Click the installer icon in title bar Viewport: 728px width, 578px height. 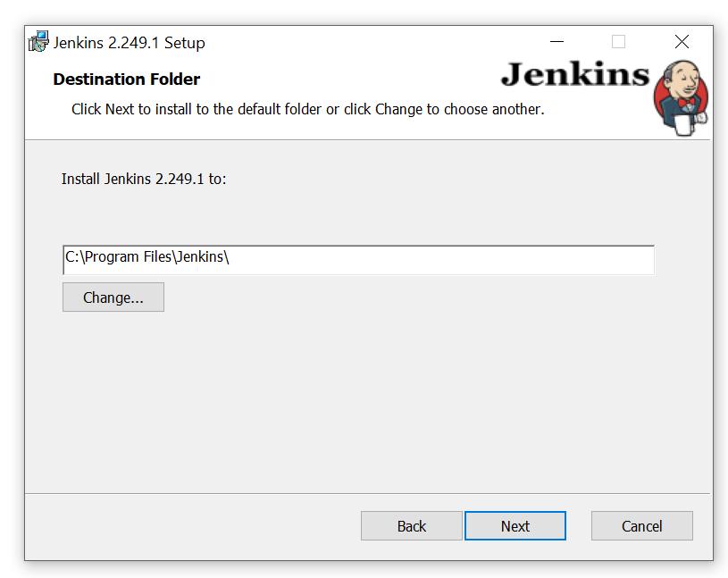click(x=38, y=42)
